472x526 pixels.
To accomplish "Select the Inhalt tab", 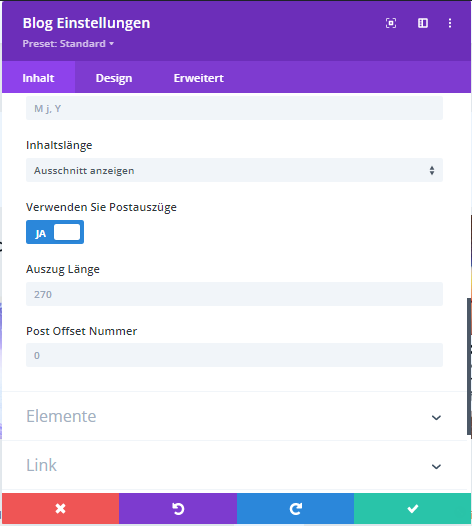I will click(x=38, y=78).
